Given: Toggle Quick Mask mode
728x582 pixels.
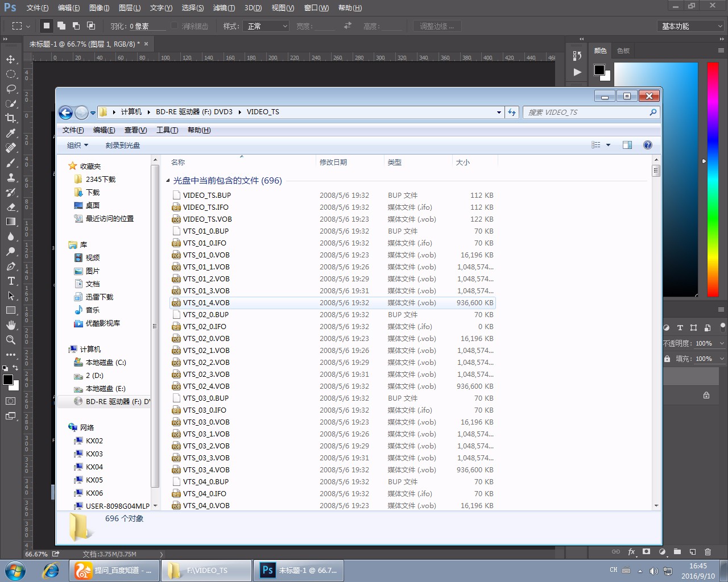Looking at the screenshot, I should click(x=11, y=401).
